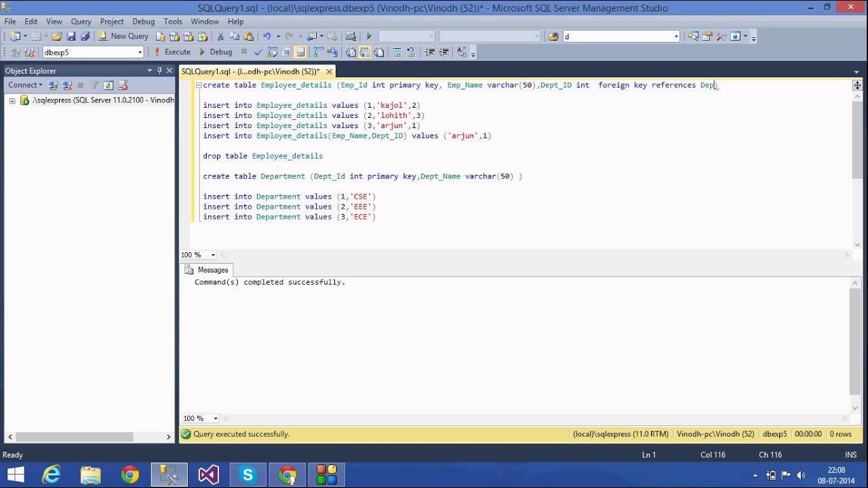Viewport: 868px width, 488px height.
Task: Select the SQLQuery1.sql document tab
Action: pos(250,71)
